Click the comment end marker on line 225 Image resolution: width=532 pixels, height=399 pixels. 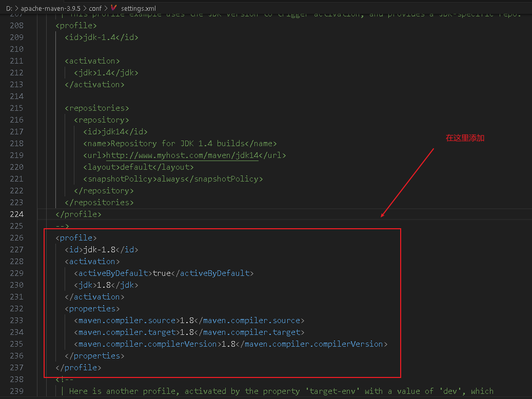pos(62,226)
